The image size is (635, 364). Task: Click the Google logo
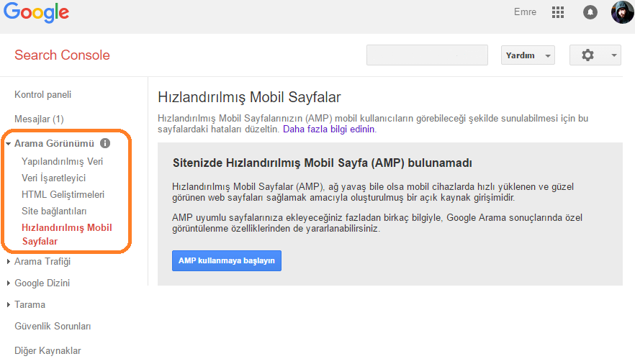point(37,12)
